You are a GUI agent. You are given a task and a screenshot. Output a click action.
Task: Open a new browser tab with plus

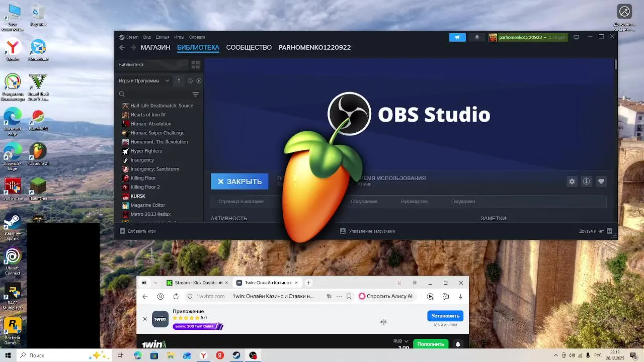point(309,283)
